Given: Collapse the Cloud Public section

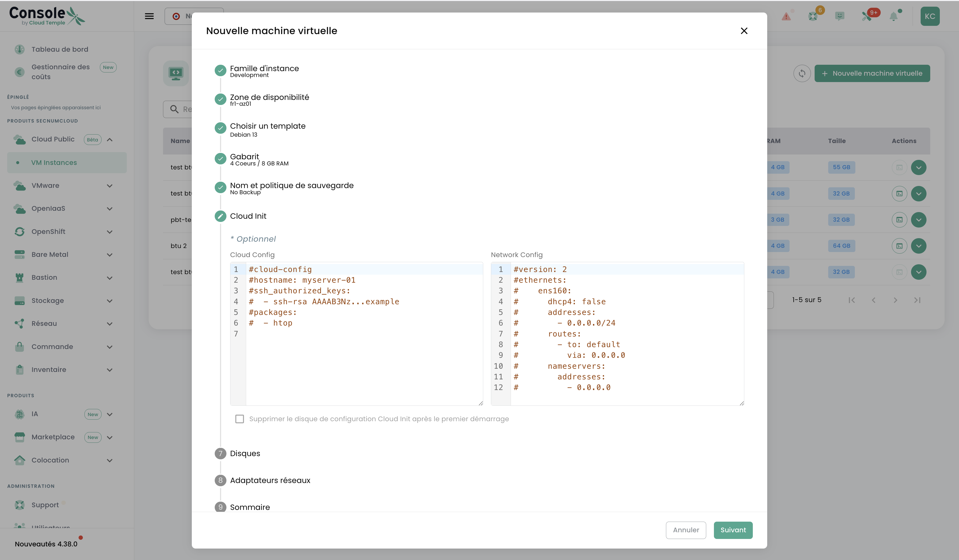Looking at the screenshot, I should click(109, 139).
